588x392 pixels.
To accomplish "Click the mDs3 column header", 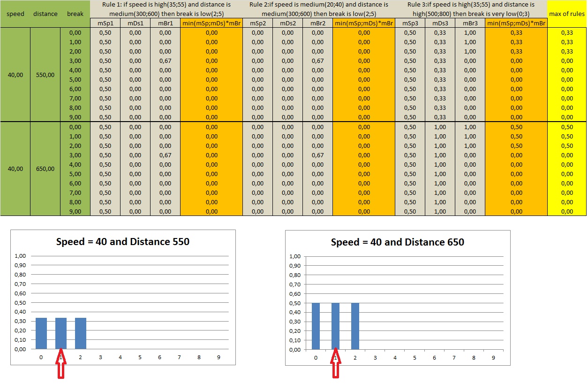I will tap(439, 23).
